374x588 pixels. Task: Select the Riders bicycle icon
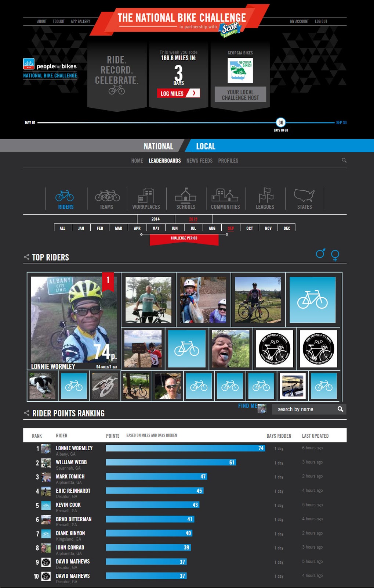click(65, 196)
